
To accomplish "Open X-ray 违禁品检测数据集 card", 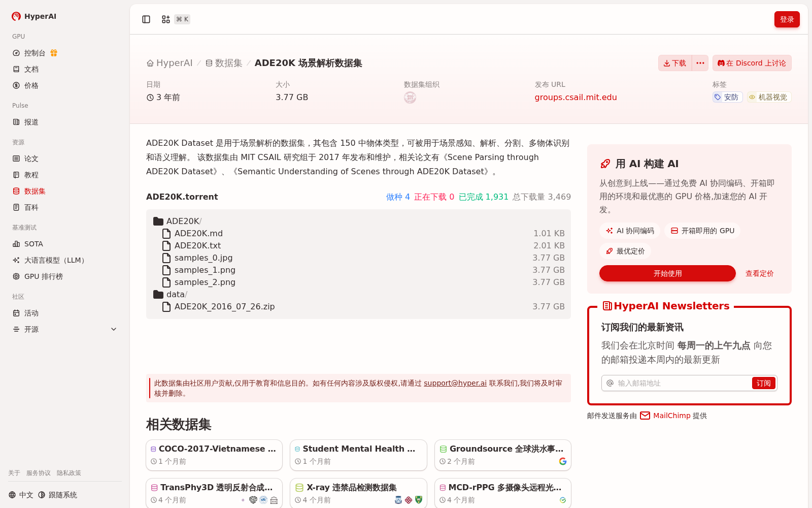I will pos(358,493).
